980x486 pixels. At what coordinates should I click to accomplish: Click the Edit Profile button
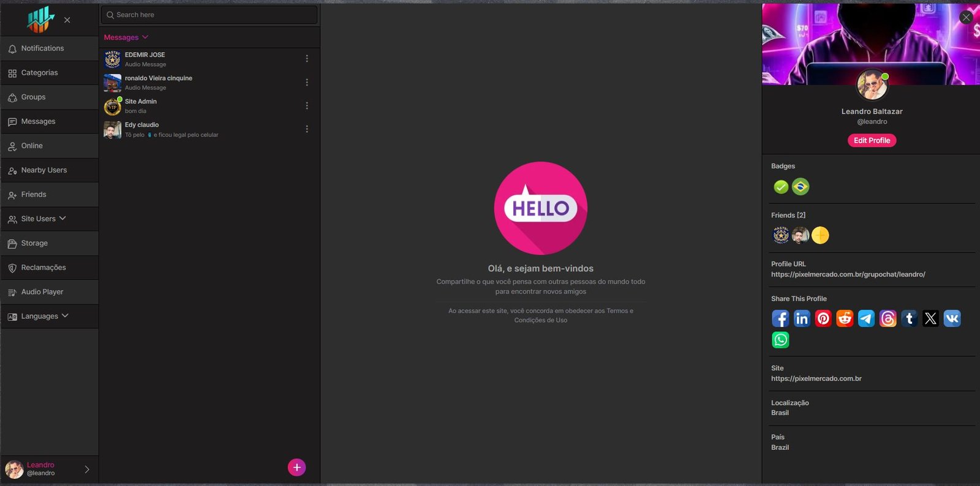point(872,141)
